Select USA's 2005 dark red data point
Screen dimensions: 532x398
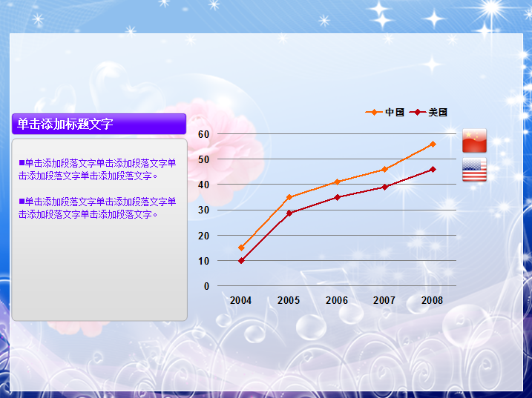pyautogui.click(x=289, y=213)
